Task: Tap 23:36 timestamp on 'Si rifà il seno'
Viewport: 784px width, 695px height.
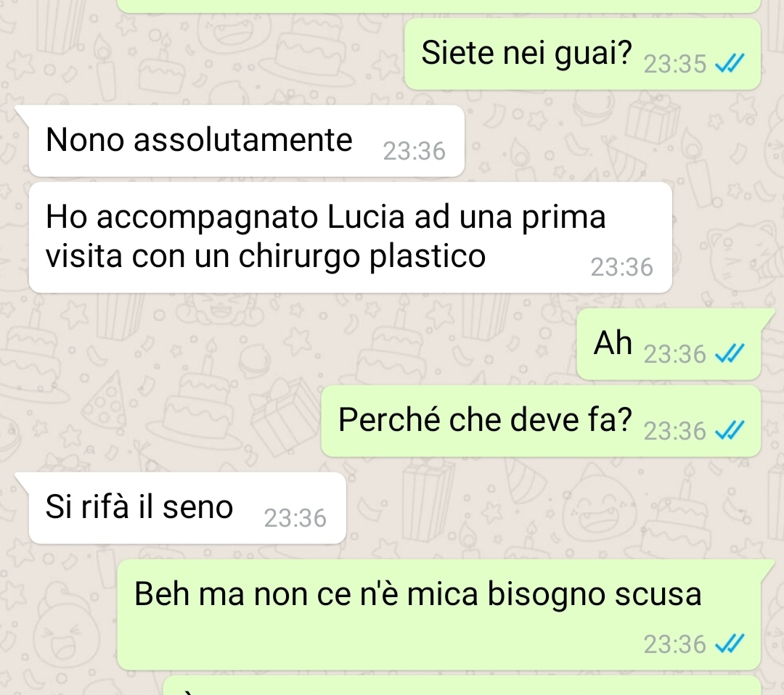Action: [295, 518]
